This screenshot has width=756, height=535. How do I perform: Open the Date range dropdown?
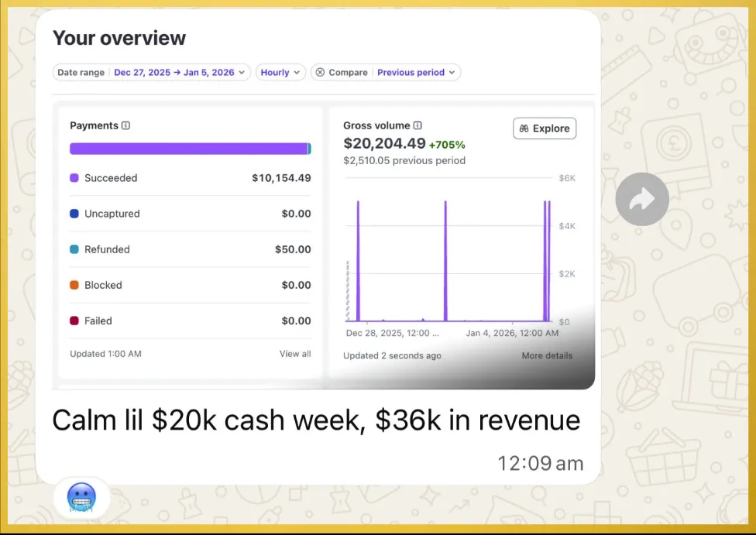[151, 72]
